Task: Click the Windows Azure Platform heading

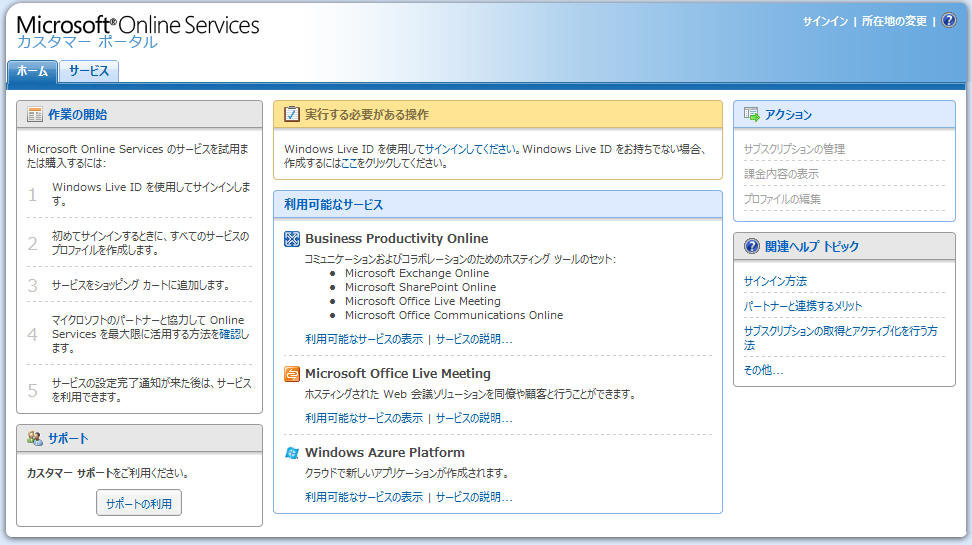Action: click(x=384, y=453)
